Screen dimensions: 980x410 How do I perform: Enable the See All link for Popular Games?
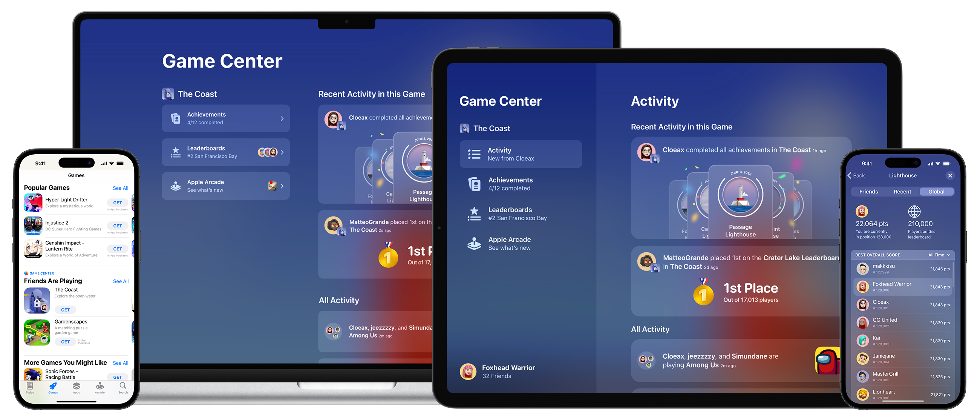tap(119, 187)
